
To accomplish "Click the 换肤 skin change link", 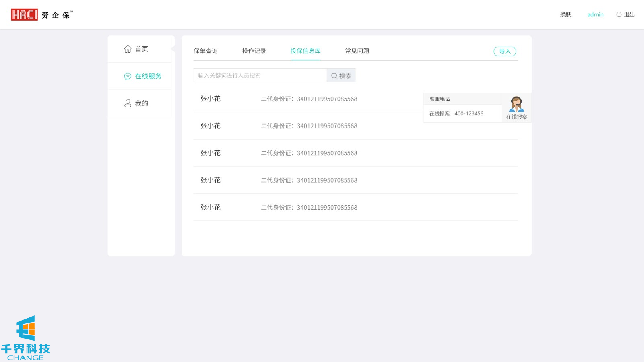I will pos(566,15).
